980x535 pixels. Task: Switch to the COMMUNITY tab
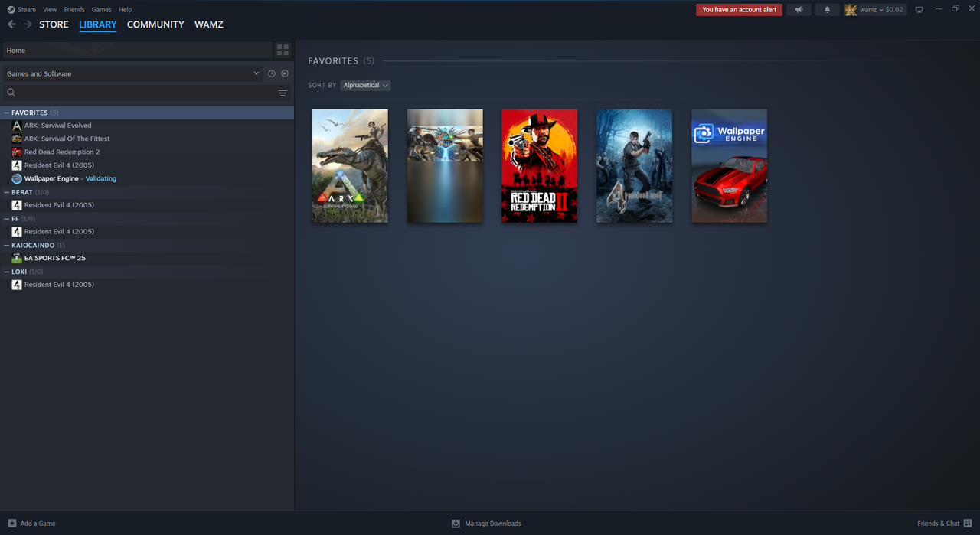[x=155, y=24]
